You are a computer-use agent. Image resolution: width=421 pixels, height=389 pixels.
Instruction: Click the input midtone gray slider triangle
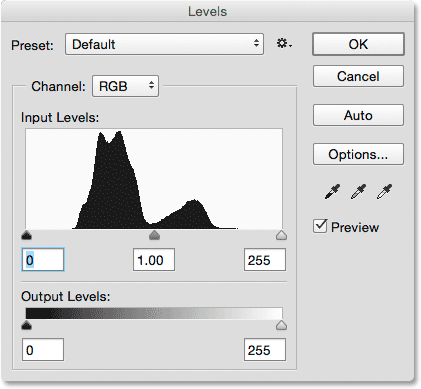tap(154, 235)
